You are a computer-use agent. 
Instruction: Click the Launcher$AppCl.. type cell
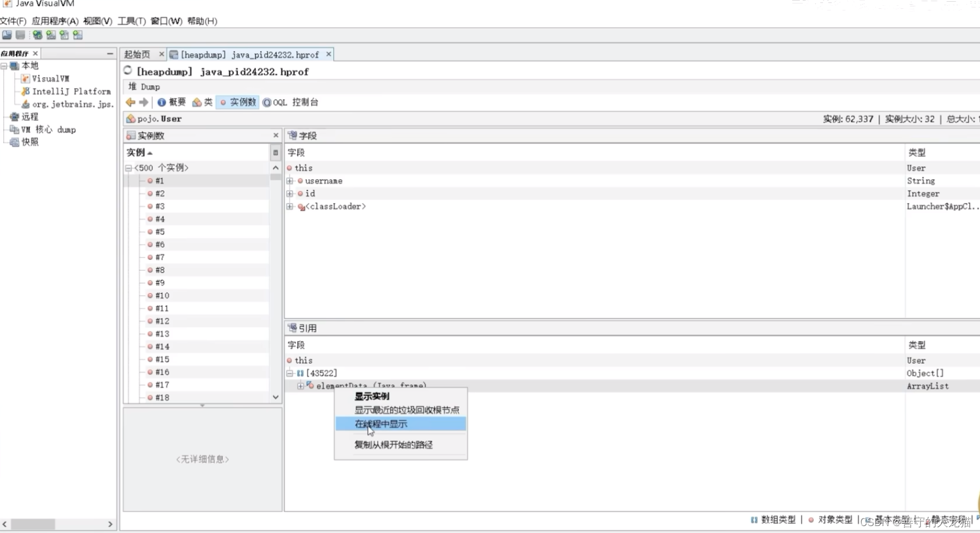point(943,206)
